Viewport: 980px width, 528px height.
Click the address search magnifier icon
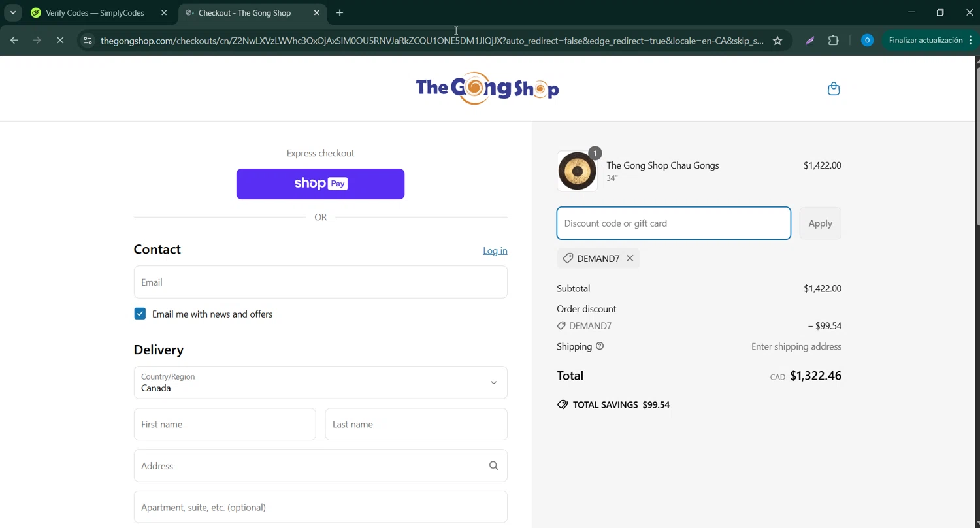[493, 466]
